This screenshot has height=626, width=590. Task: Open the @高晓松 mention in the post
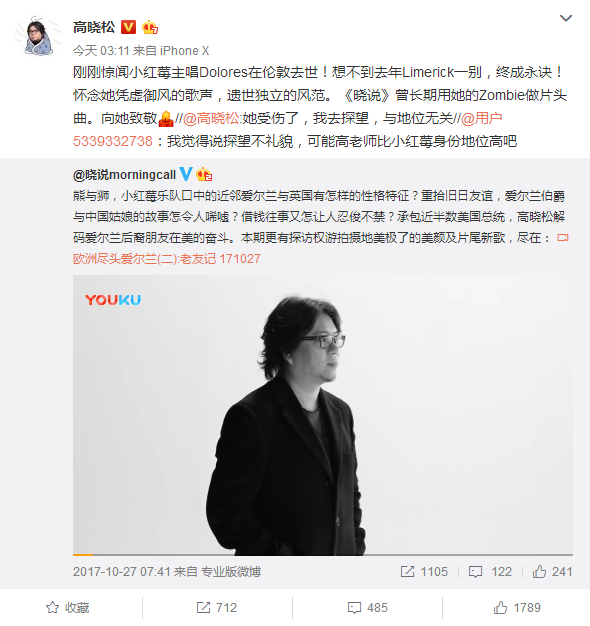(x=211, y=118)
